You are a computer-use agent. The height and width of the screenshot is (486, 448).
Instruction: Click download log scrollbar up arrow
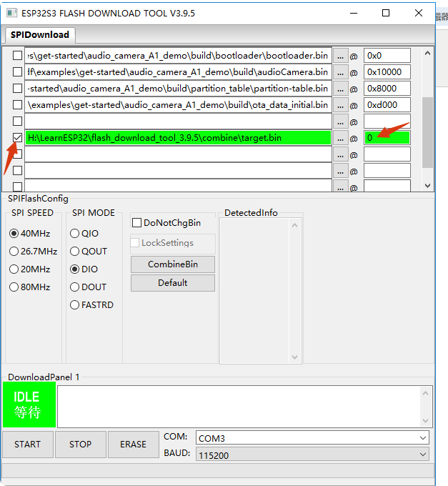(x=425, y=393)
